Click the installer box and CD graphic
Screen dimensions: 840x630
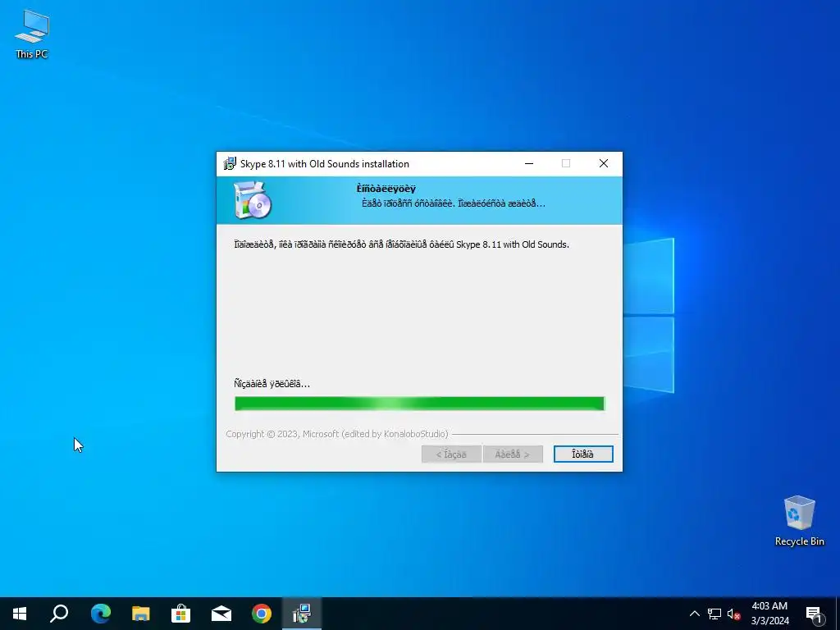253,200
